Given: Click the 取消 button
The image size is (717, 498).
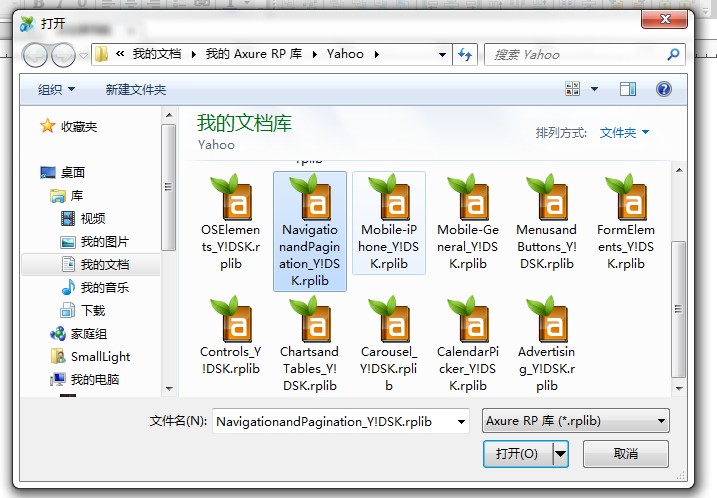Looking at the screenshot, I should (x=626, y=454).
